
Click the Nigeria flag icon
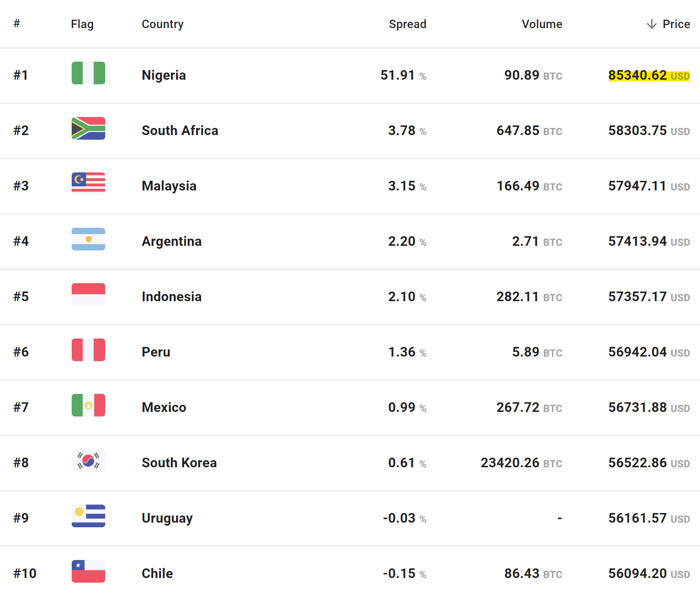[x=88, y=73]
